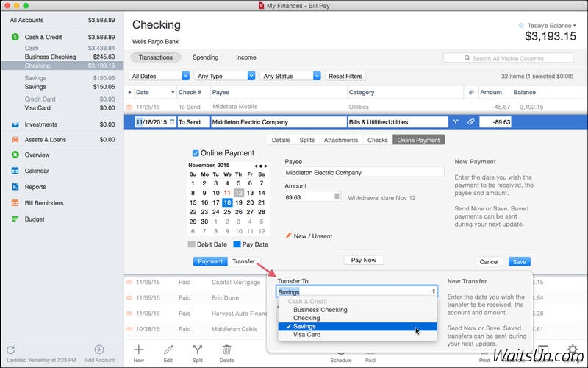Click the attachment column header icon

pyautogui.click(x=471, y=93)
